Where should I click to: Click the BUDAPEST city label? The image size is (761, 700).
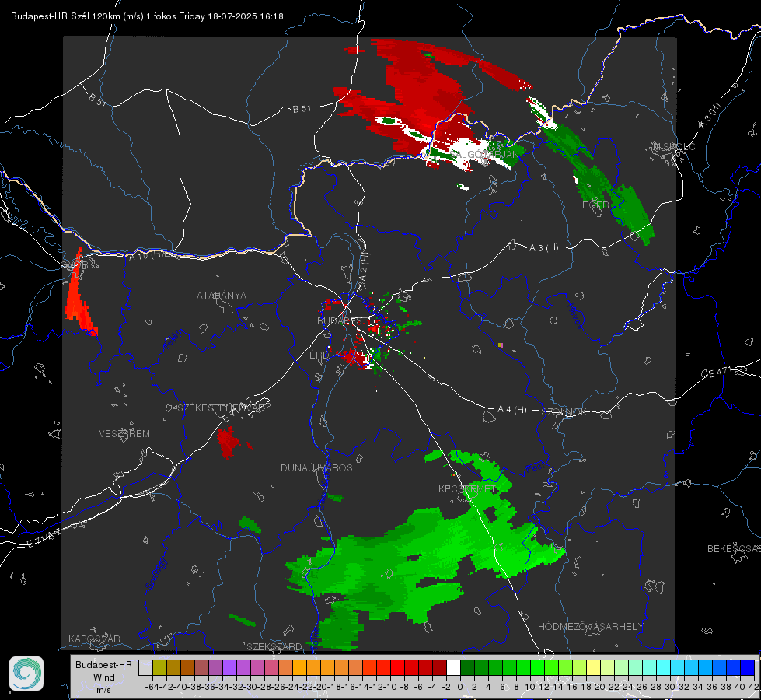(343, 321)
